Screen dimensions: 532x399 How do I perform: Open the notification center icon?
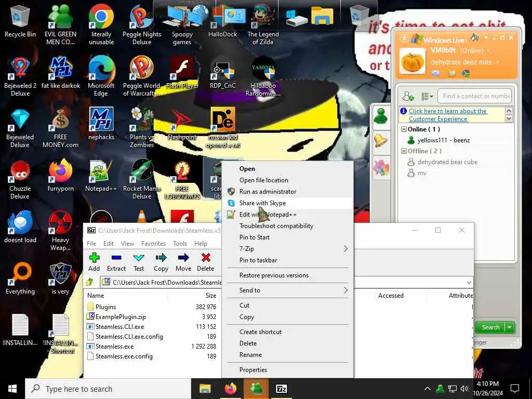[x=515, y=389]
